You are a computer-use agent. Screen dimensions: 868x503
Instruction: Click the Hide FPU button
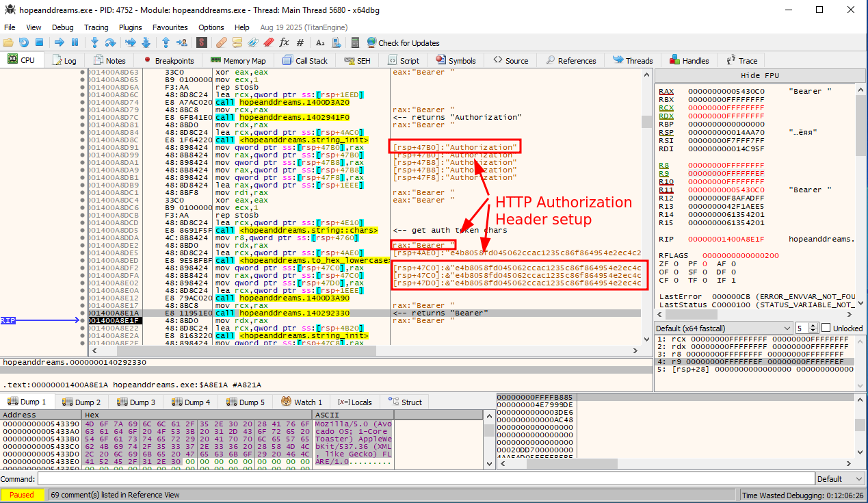[760, 75]
